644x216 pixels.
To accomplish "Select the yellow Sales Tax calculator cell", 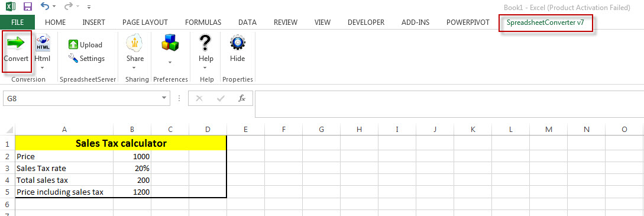I will [121, 143].
